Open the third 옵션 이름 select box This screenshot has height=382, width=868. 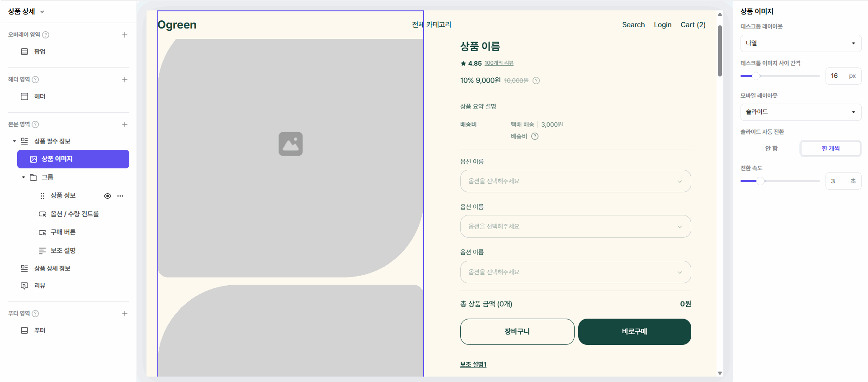click(x=576, y=272)
